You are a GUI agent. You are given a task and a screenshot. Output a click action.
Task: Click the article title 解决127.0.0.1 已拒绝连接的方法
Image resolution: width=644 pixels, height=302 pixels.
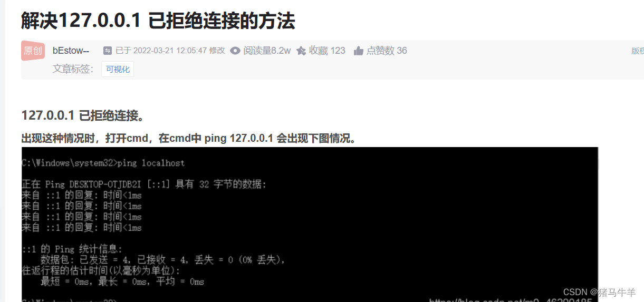pos(158,21)
